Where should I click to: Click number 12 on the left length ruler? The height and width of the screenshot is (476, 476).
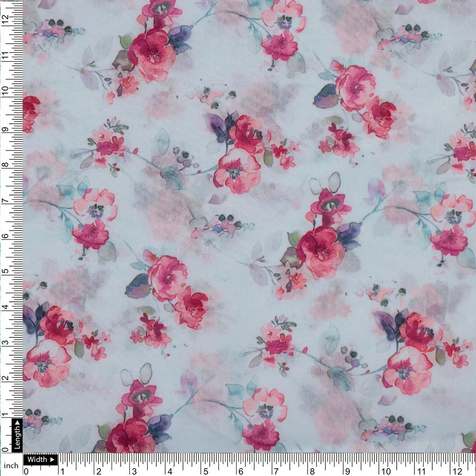[x=5, y=18]
